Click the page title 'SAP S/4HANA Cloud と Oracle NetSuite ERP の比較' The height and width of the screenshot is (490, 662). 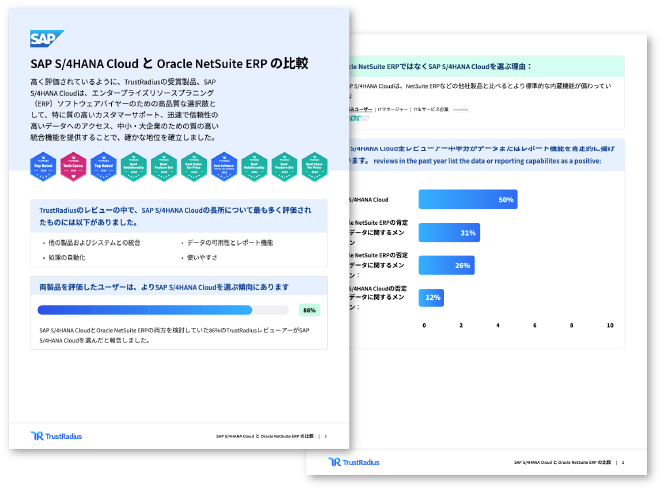(x=169, y=63)
